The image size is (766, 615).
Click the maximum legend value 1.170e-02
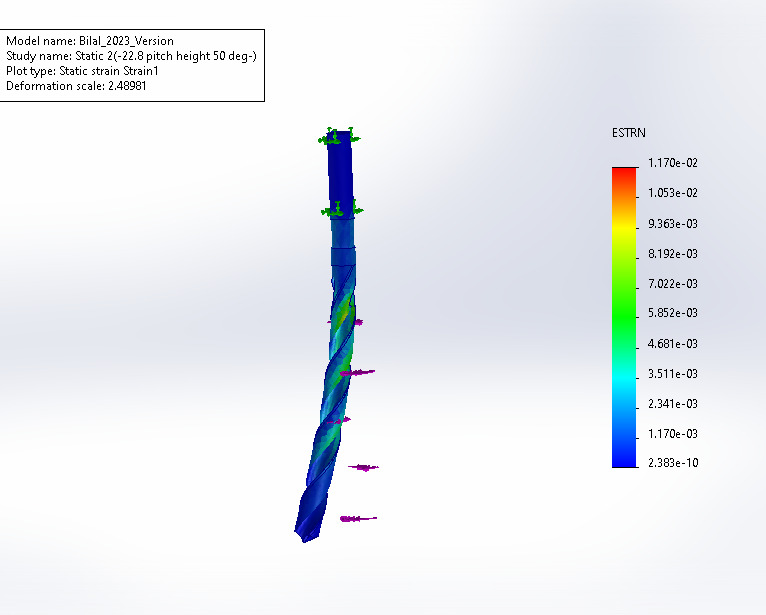click(673, 163)
